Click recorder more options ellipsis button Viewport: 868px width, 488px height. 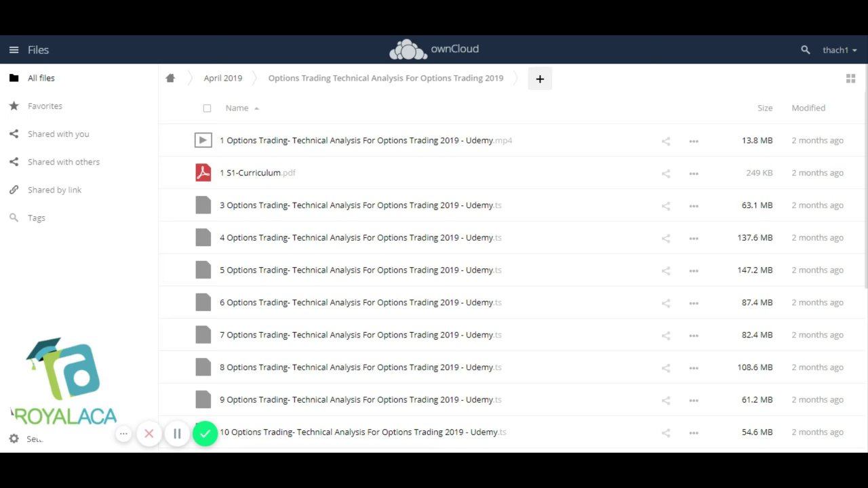point(123,433)
